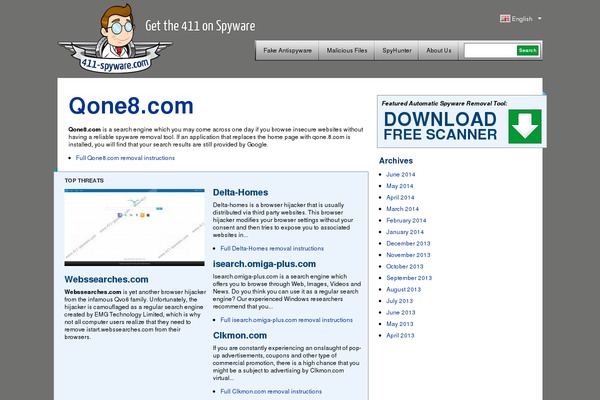Open Full Clkmon.com removal instructions
This screenshot has height=400, width=600.
(x=271, y=392)
